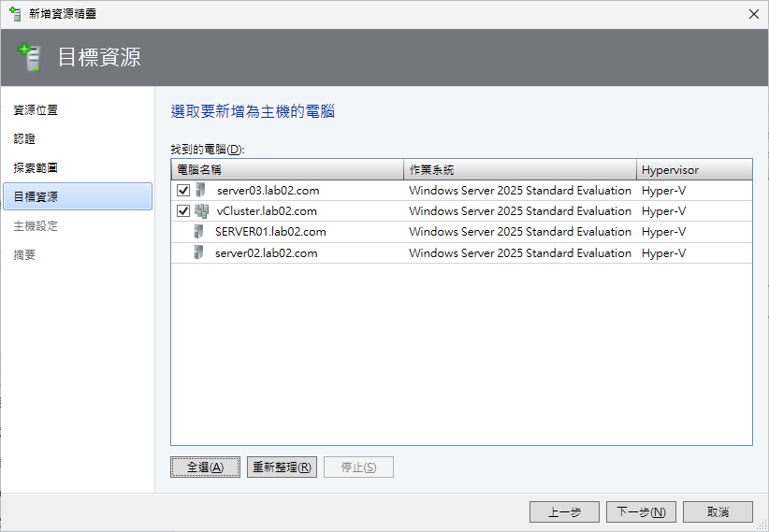This screenshot has height=532, width=769.
Task: Click the server icon beside server03.lab02.com
Action: point(199,190)
